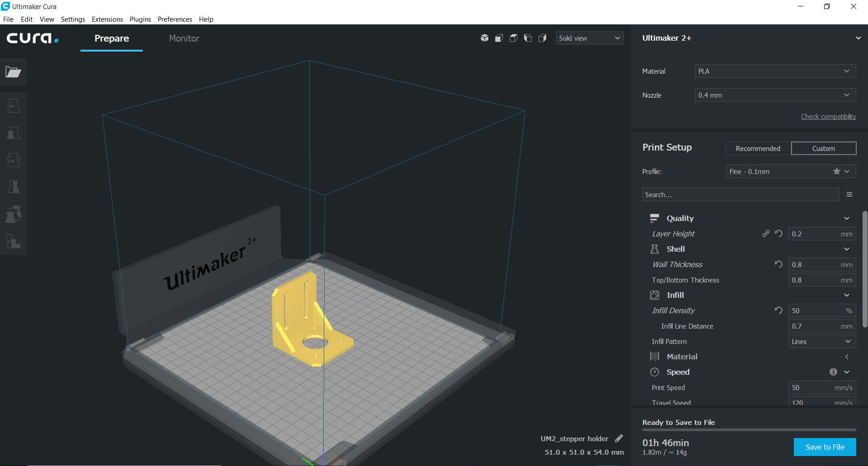Select the Rotate tool in left toolbar

(x=14, y=160)
